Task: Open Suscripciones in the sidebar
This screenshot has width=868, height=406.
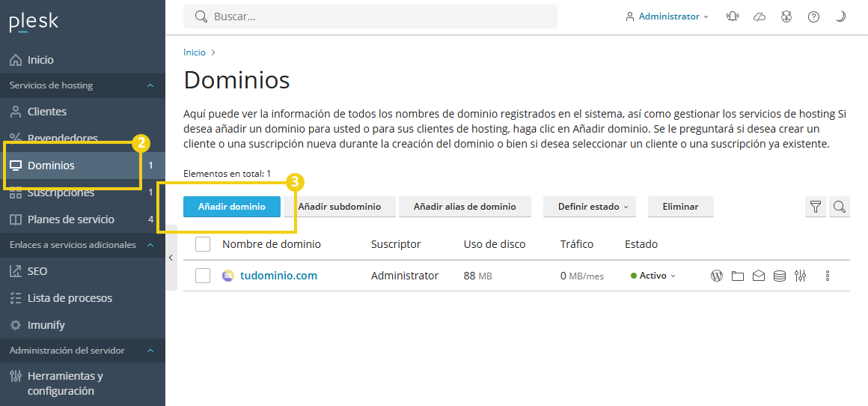Action: 82,193
